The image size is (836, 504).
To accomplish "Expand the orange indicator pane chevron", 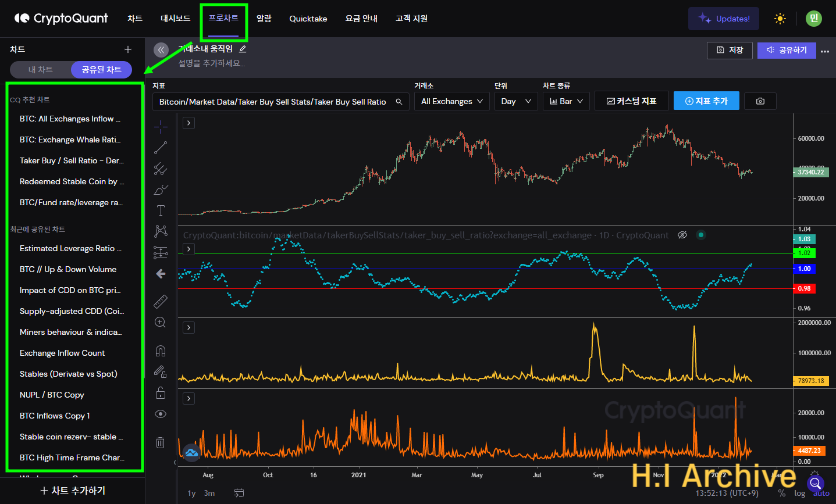I will point(188,398).
